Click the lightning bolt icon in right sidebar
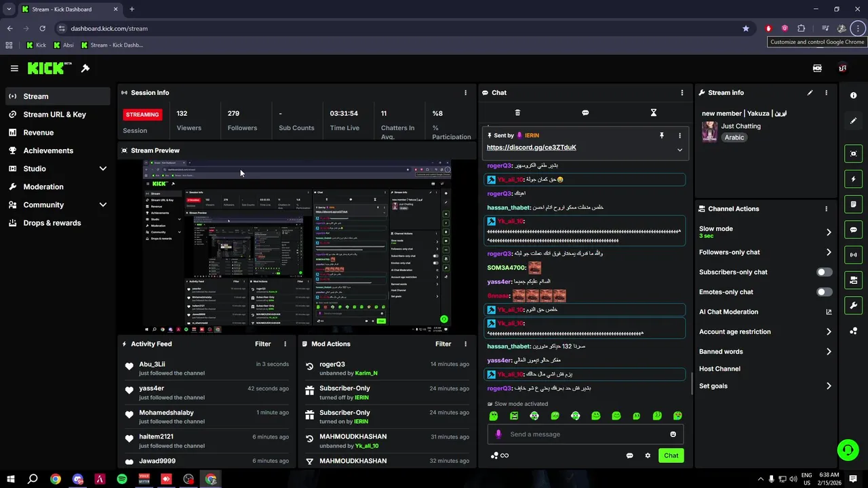Screen dimensions: 868x488 (853, 179)
